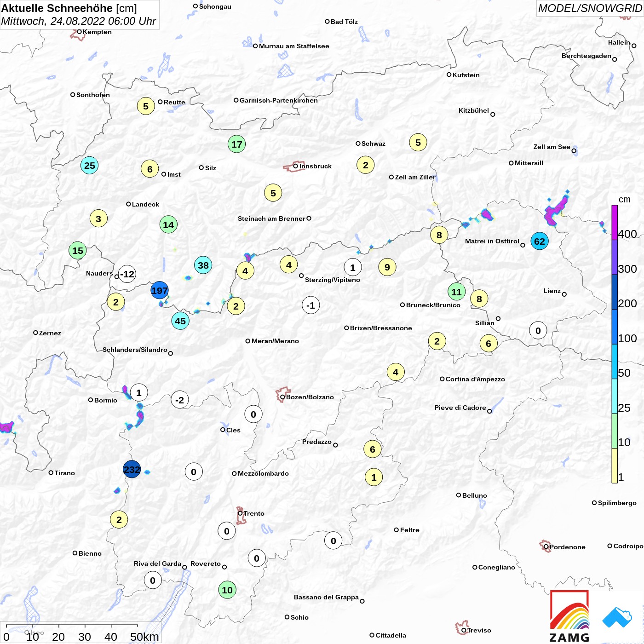Click the Trento city label
Image resolution: width=644 pixels, height=644 pixels.
click(254, 513)
